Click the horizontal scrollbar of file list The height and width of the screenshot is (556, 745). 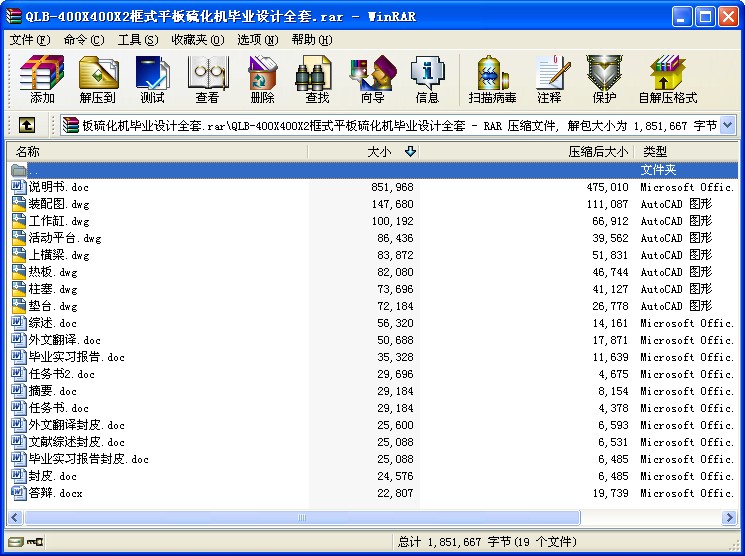pos(300,517)
